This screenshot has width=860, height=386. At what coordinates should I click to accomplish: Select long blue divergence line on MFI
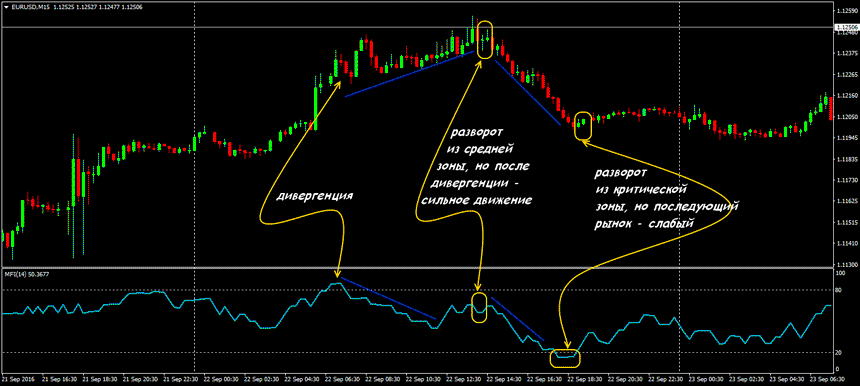click(389, 298)
